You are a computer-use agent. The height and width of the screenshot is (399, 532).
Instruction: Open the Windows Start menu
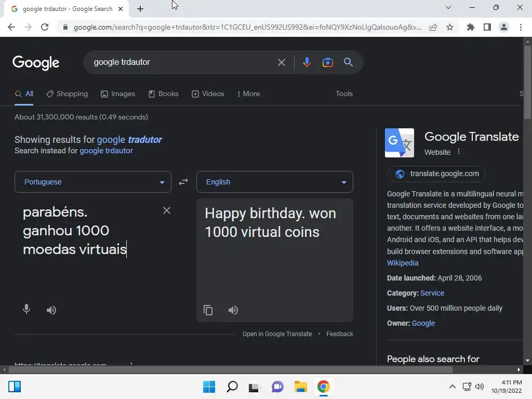[x=209, y=387]
